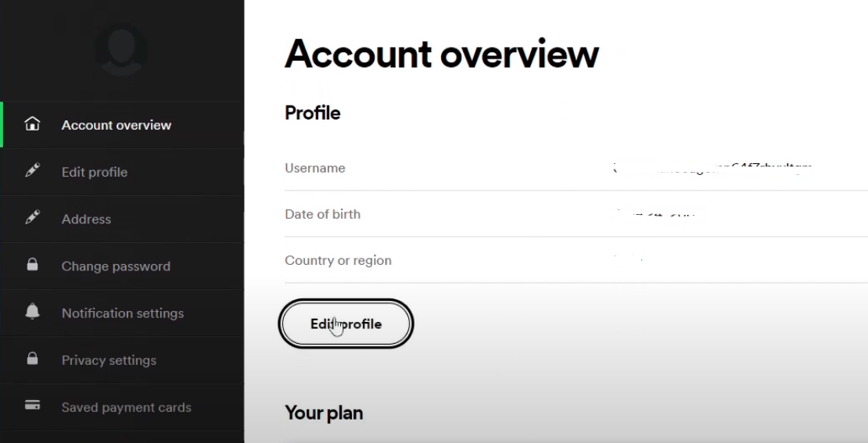Click the Username row label
The width and height of the screenshot is (868, 443).
315,167
